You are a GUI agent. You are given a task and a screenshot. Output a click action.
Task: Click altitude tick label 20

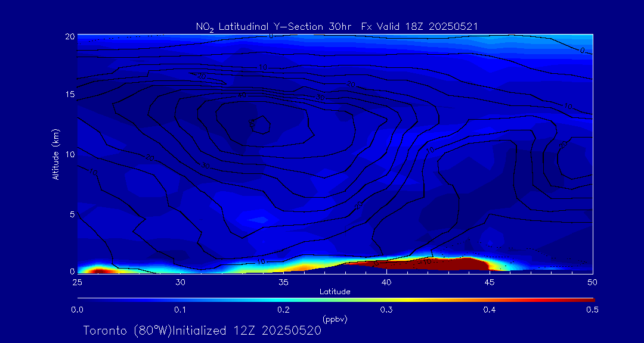click(70, 36)
